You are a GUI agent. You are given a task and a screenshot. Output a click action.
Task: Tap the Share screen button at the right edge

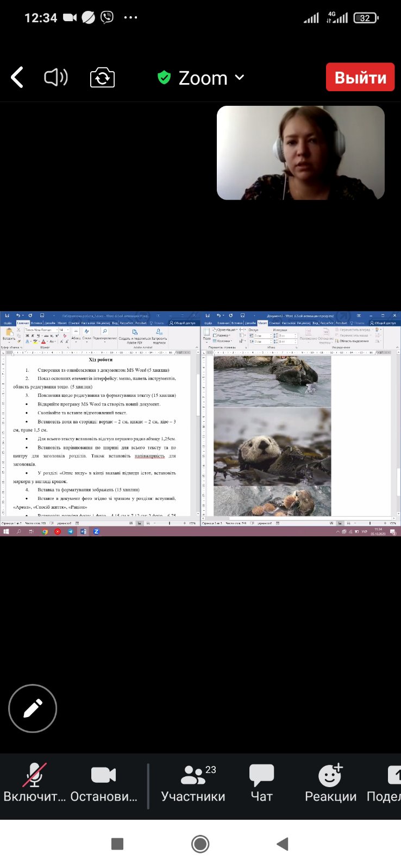tap(385, 782)
